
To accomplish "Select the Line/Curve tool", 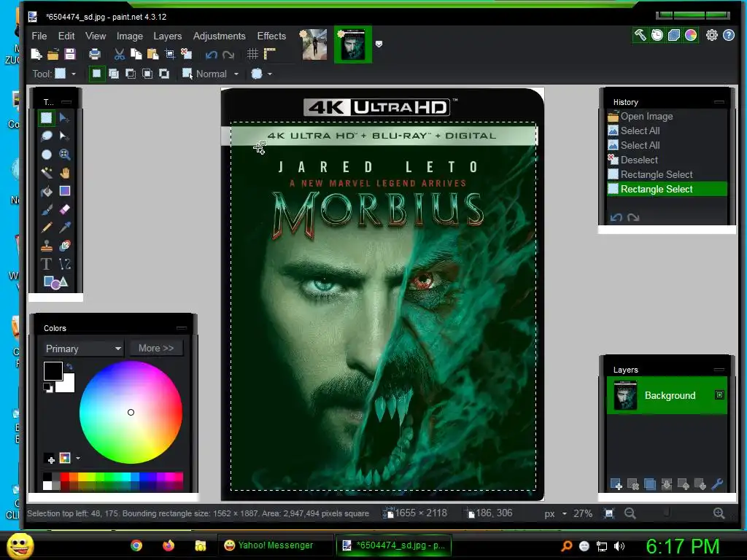I will point(64,264).
